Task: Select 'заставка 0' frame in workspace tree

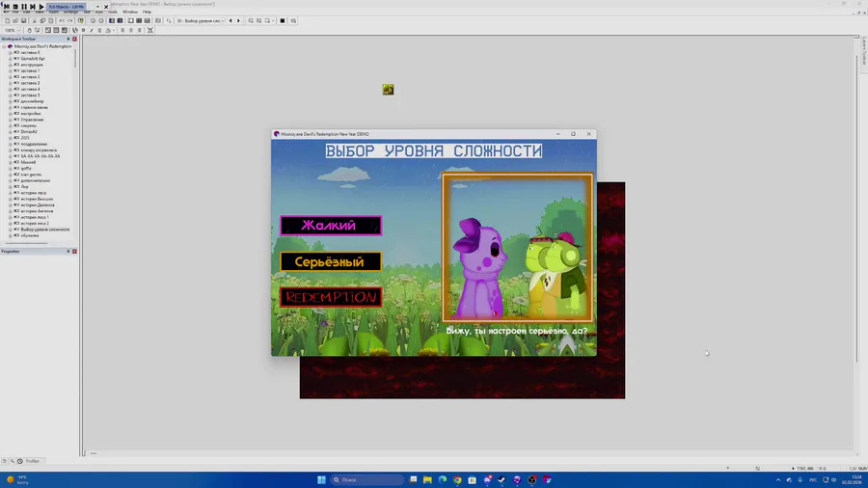Action: point(30,53)
